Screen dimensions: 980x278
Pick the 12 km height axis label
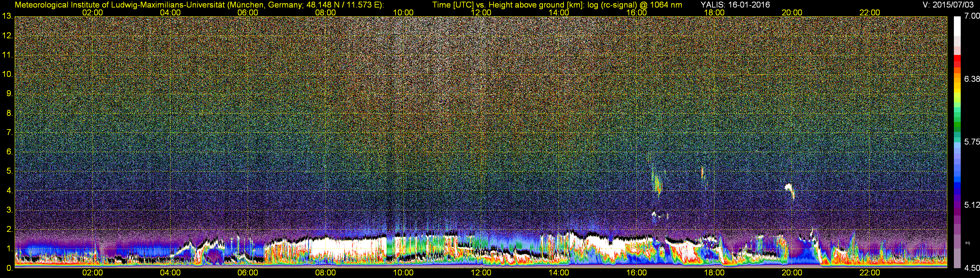7,36
